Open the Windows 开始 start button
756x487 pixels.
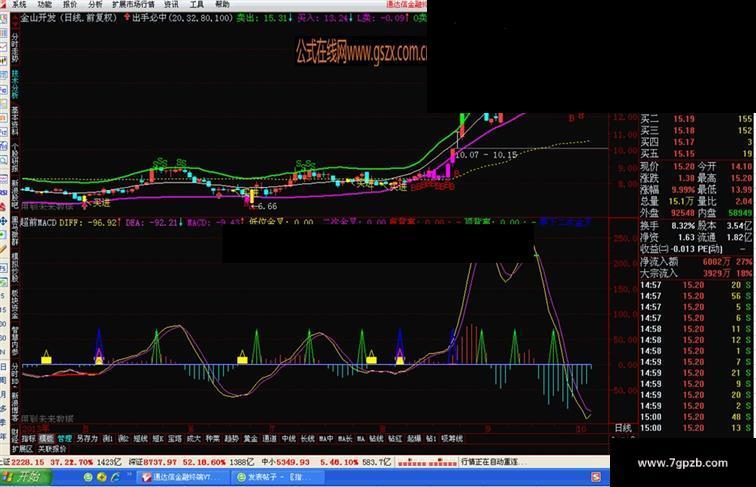[x=25, y=477]
